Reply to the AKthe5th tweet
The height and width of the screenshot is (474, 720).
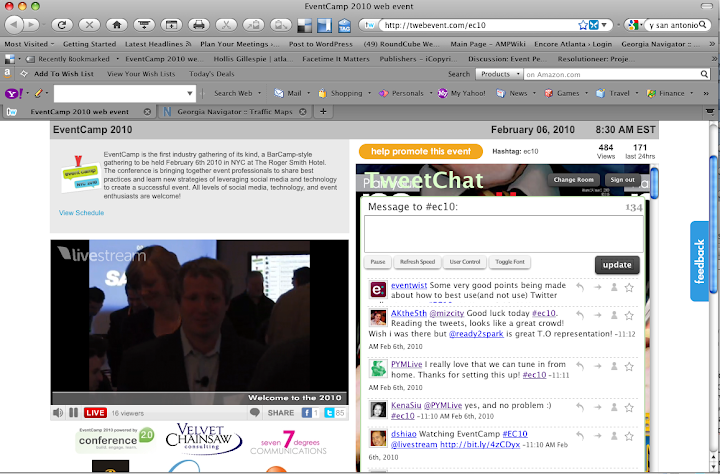[x=578, y=316]
